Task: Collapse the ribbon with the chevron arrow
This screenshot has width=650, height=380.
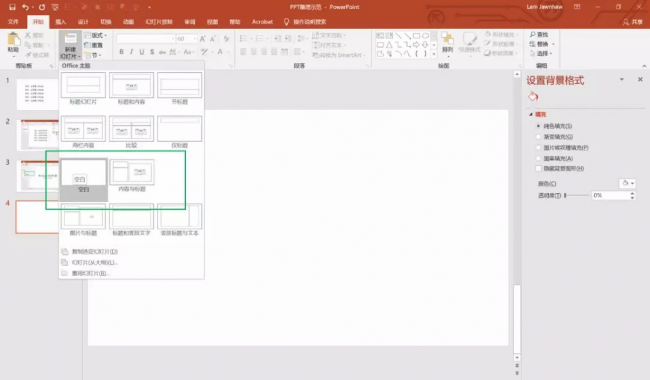Action: pos(644,66)
